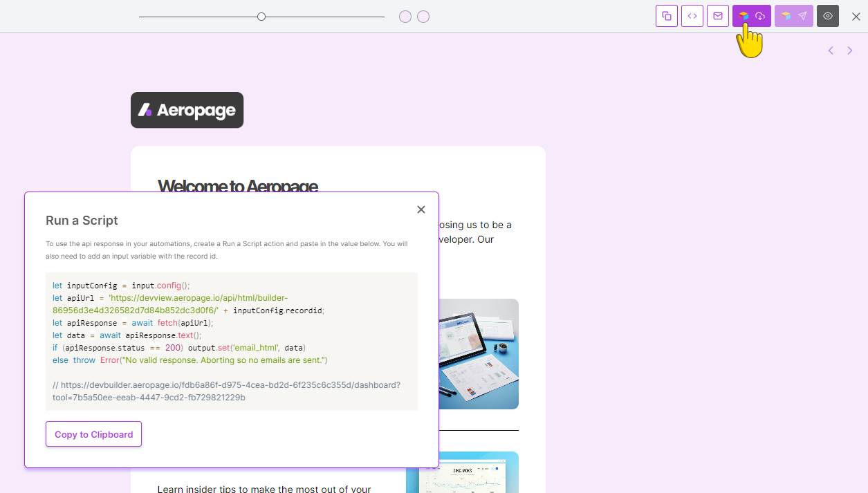Click the devbuilder.aeropage.io comment URL
The width and height of the screenshot is (868, 493).
tap(226, 391)
